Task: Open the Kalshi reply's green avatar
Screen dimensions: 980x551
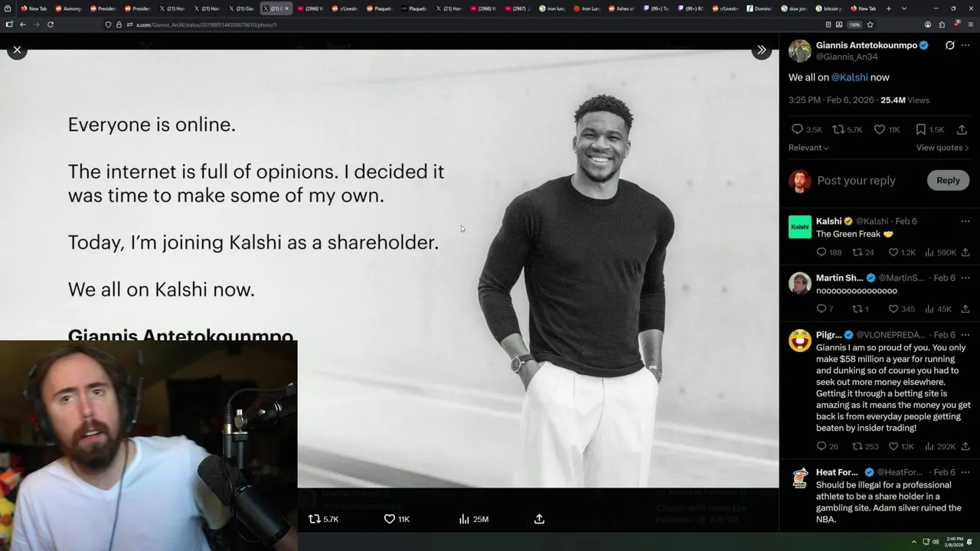Action: 800,227
